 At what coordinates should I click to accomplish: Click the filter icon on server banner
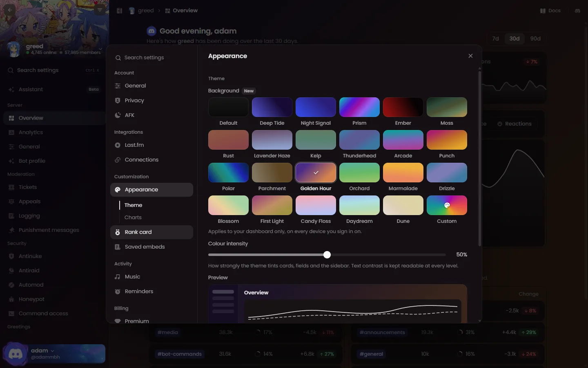click(x=100, y=10)
